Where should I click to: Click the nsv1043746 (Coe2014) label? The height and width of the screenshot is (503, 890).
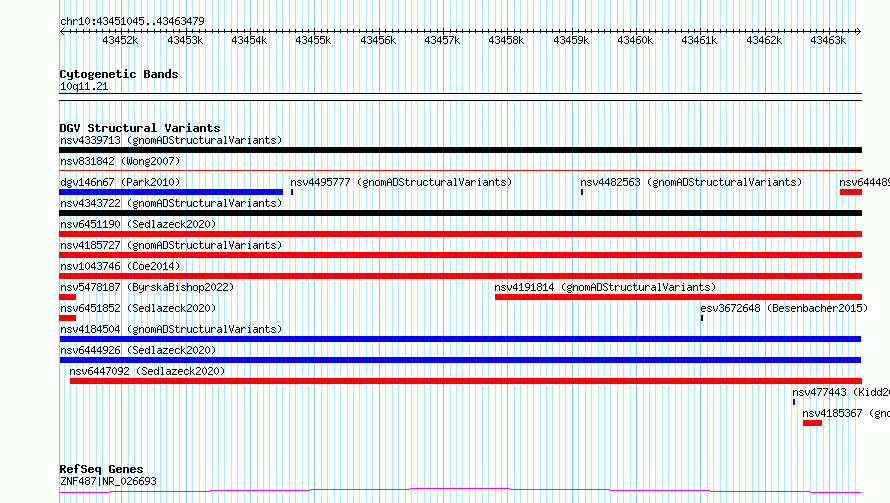pyautogui.click(x=120, y=266)
